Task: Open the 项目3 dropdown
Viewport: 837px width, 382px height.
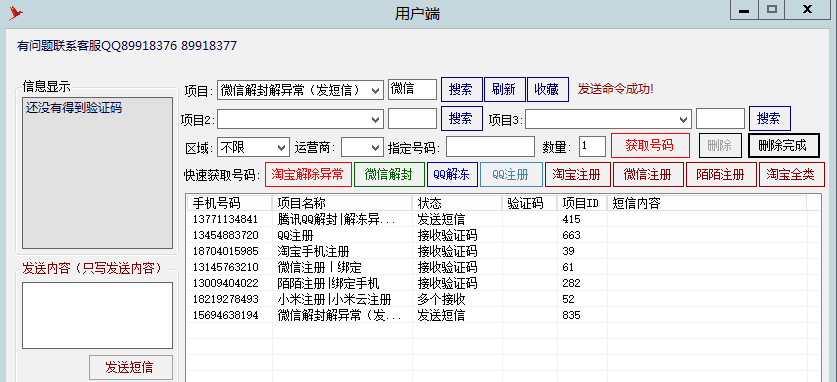Action: pos(608,118)
